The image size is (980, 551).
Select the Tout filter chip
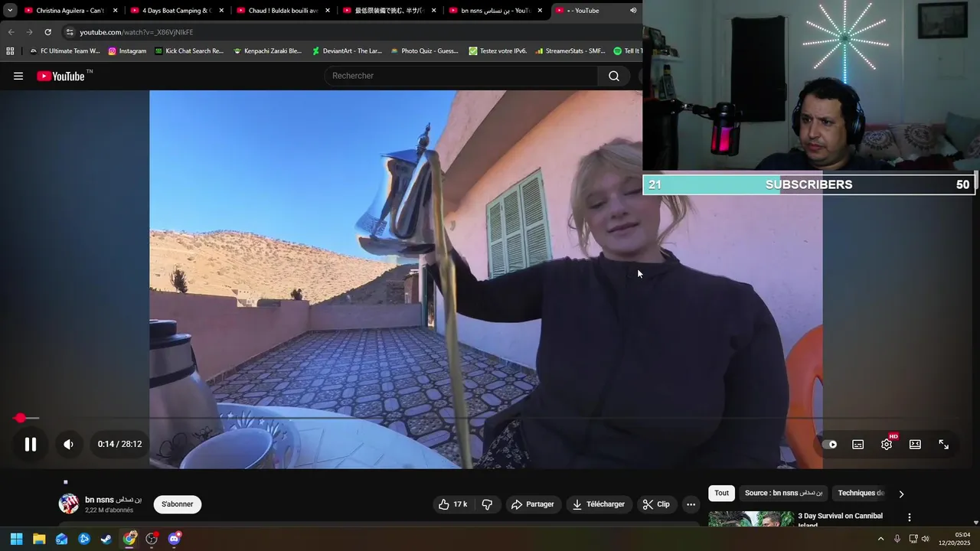coord(722,494)
